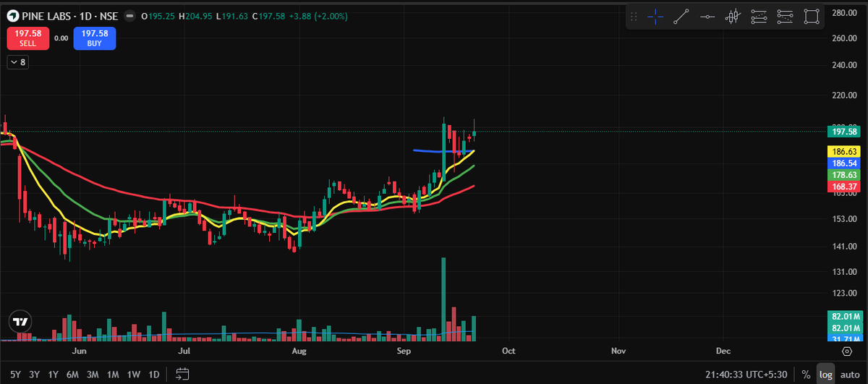Click the Aug label on time axis
This screenshot has height=384, width=868.
pyautogui.click(x=299, y=351)
